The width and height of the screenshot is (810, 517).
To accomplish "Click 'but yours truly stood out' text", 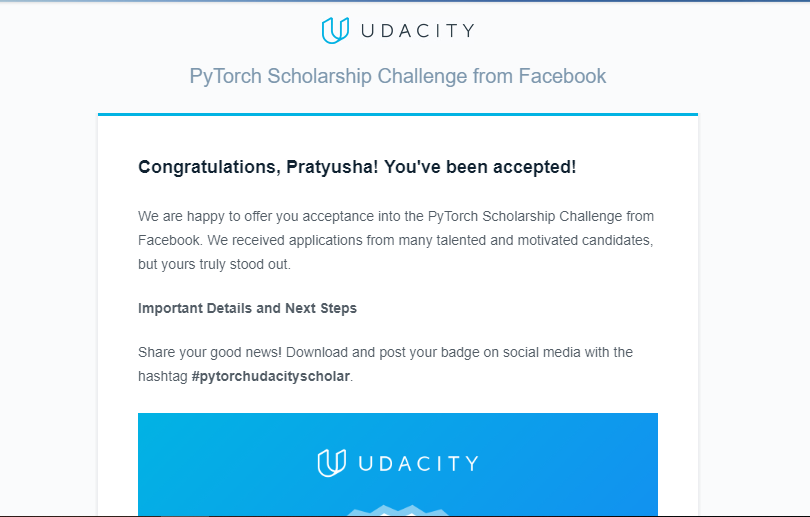I will coord(214,265).
